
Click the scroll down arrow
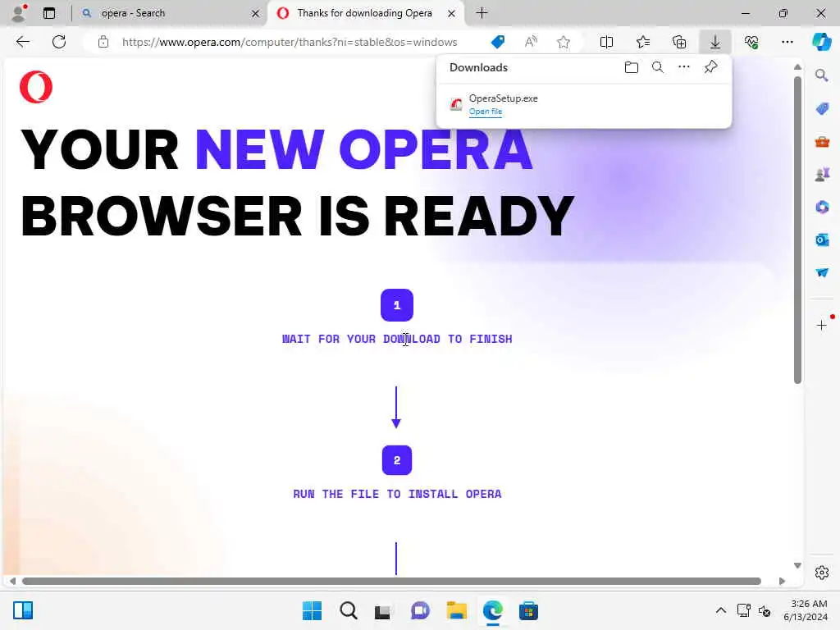tap(797, 566)
